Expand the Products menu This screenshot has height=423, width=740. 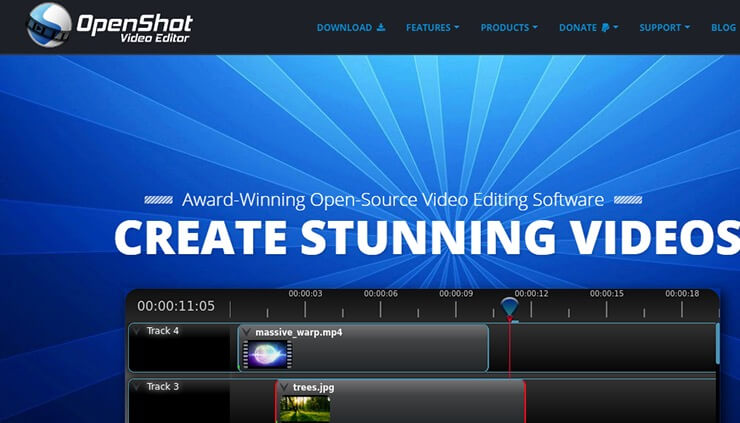pyautogui.click(x=509, y=27)
